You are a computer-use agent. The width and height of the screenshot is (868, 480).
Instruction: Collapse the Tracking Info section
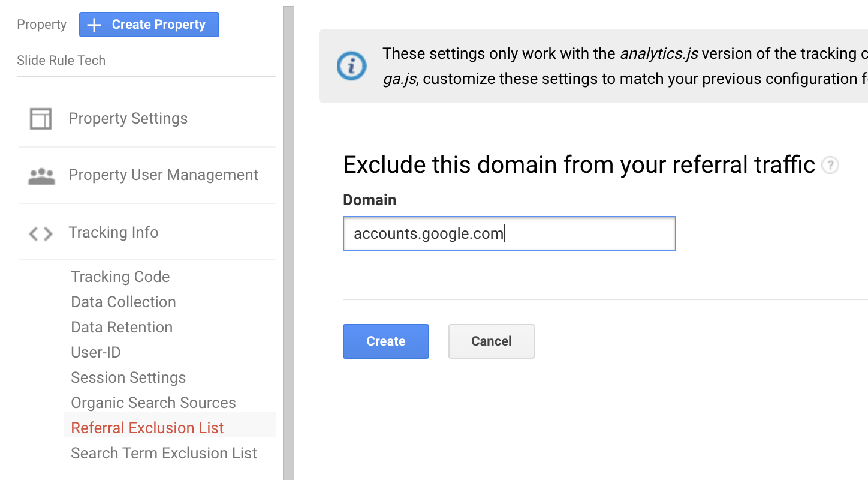(x=113, y=233)
